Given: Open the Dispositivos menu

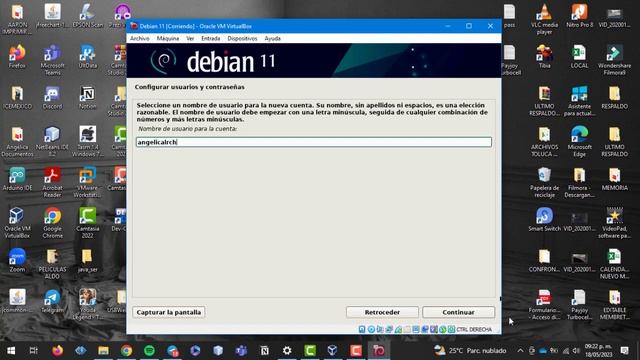Looking at the screenshot, I should click(242, 38).
